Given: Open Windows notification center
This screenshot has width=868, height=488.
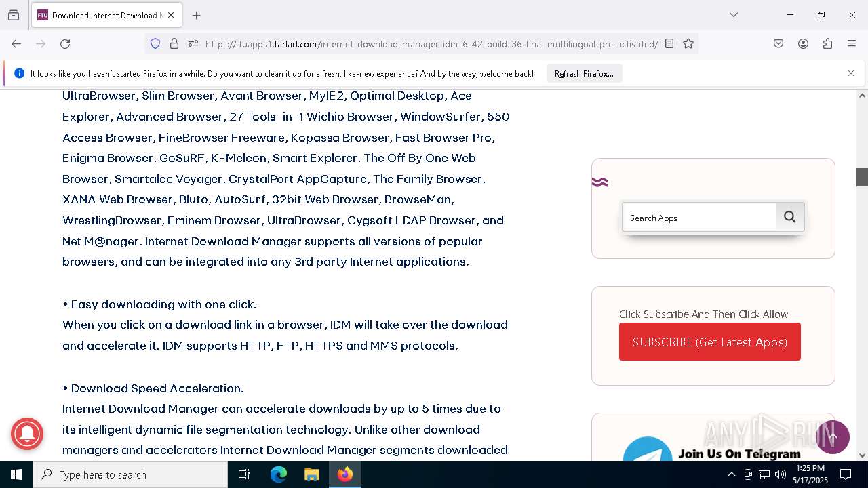Looking at the screenshot, I should pyautogui.click(x=846, y=474).
